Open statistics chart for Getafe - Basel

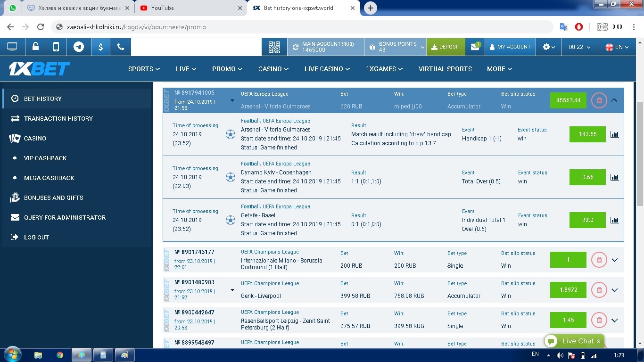(614, 220)
